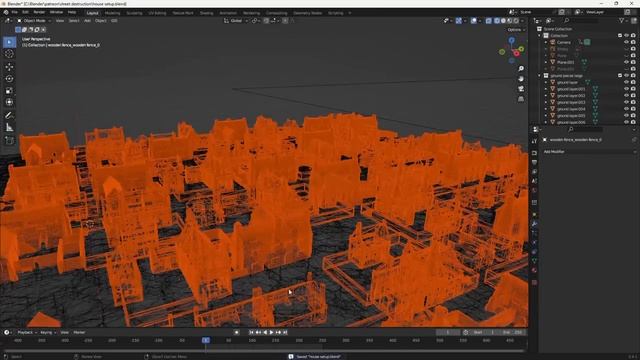Open viewport Add menu
Screen dimensions: 640x360
click(87, 20)
